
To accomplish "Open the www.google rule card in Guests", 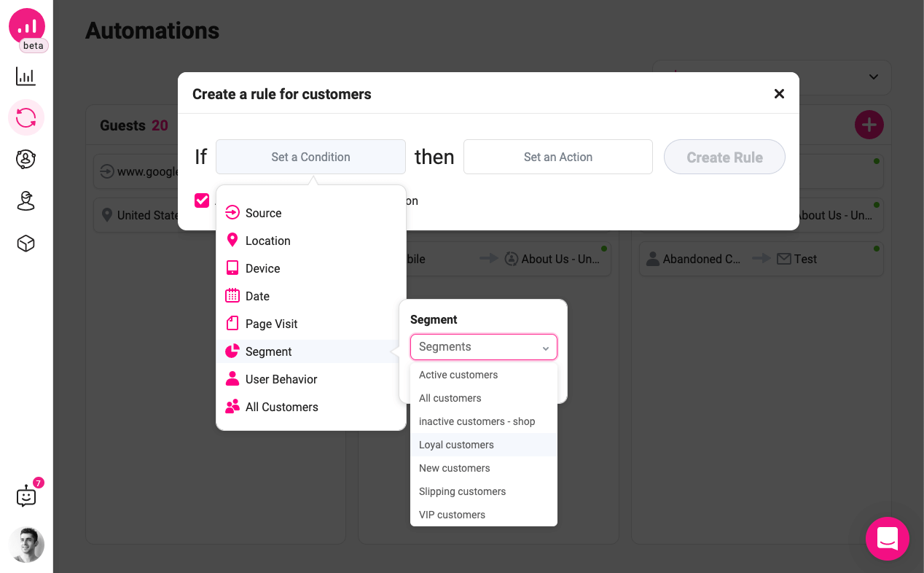I will 136,172.
